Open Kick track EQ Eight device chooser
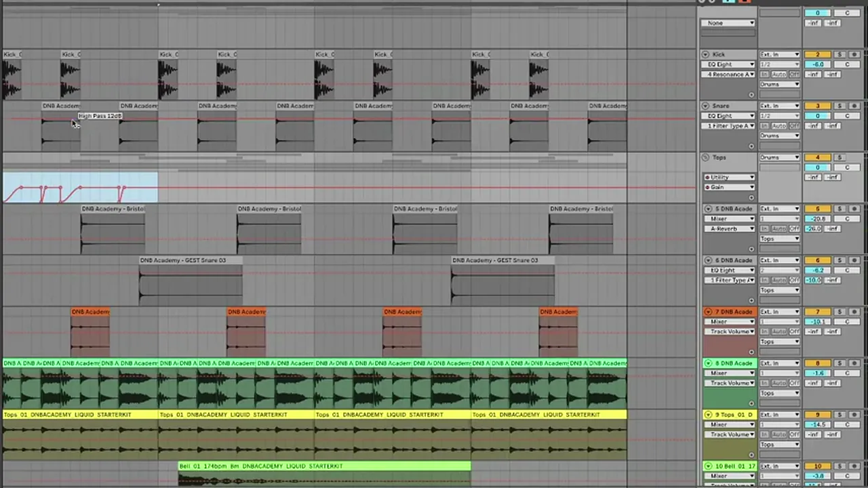 click(x=728, y=64)
